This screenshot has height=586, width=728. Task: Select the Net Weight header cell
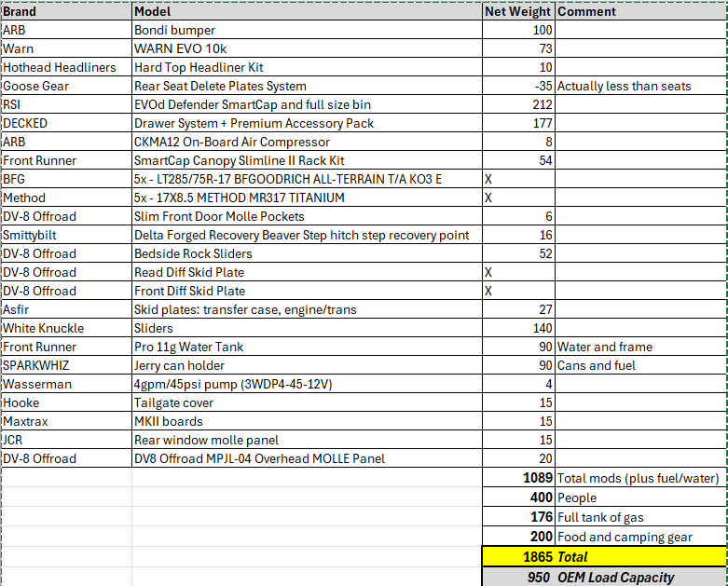pos(518,11)
